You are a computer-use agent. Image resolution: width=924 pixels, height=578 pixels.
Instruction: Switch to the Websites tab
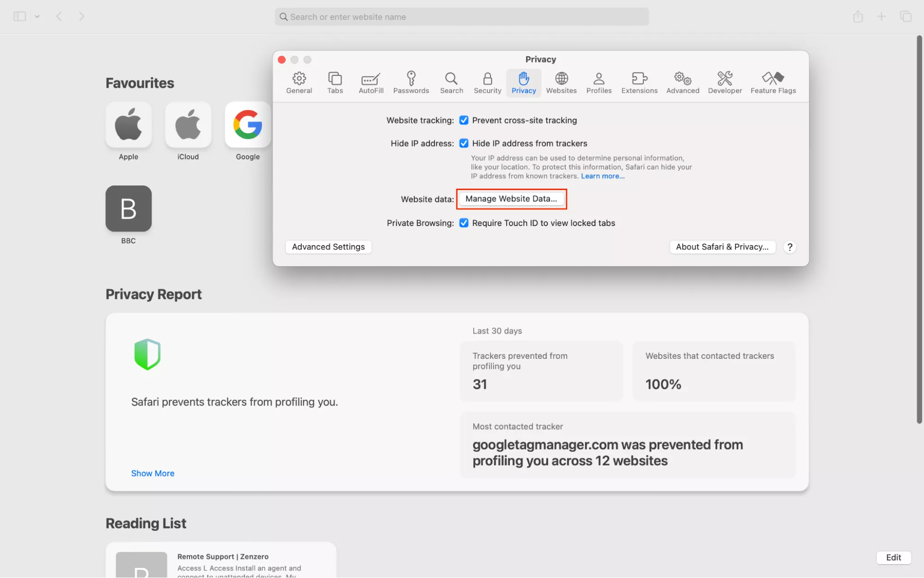click(x=561, y=83)
